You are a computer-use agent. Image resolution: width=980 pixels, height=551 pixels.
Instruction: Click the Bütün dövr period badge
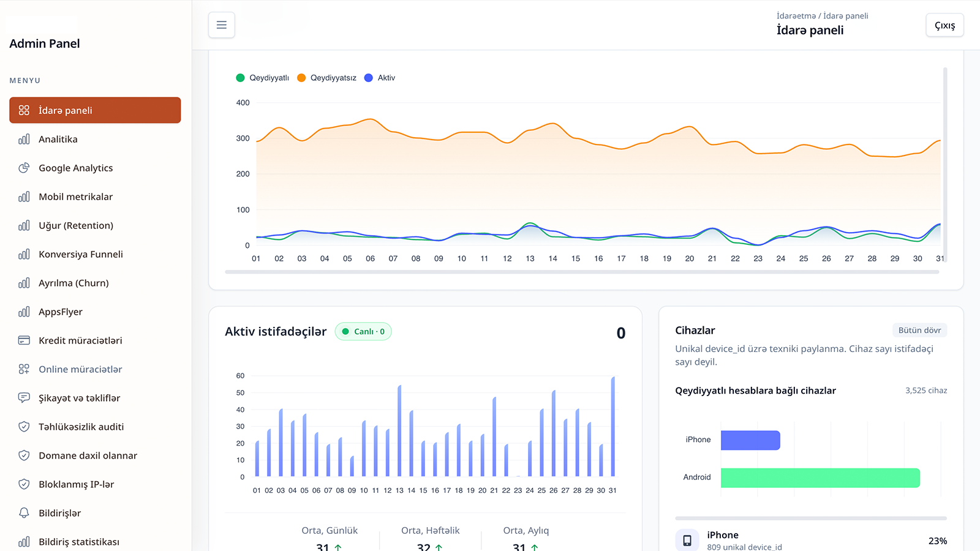tap(919, 330)
